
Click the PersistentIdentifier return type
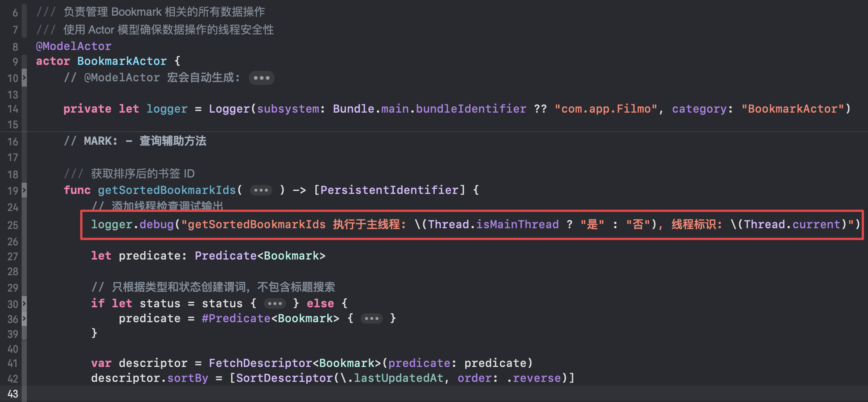click(389, 190)
